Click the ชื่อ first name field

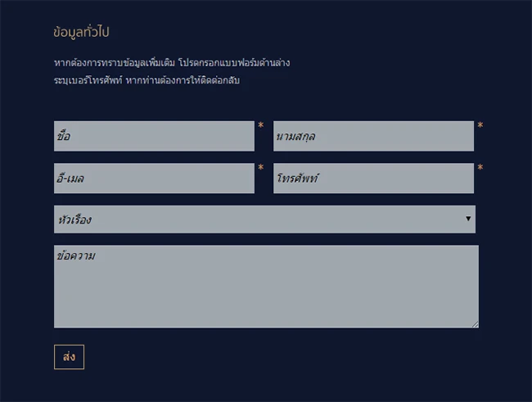pyautogui.click(x=154, y=136)
